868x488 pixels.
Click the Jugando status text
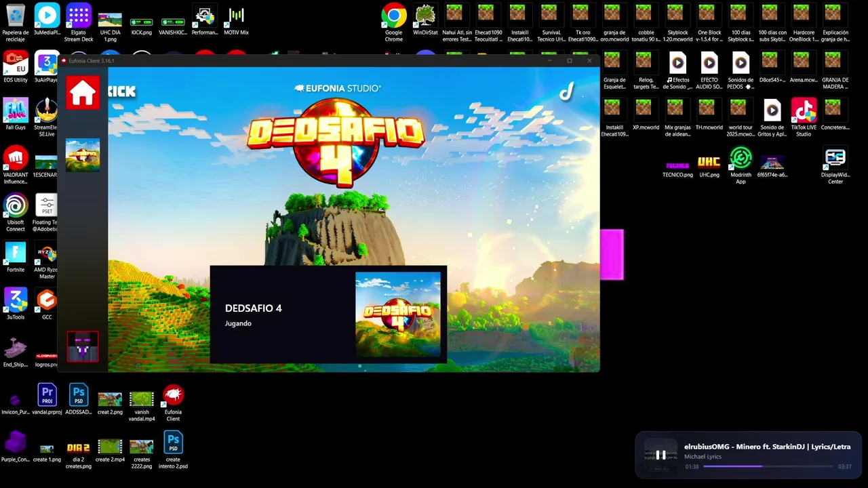(x=238, y=323)
